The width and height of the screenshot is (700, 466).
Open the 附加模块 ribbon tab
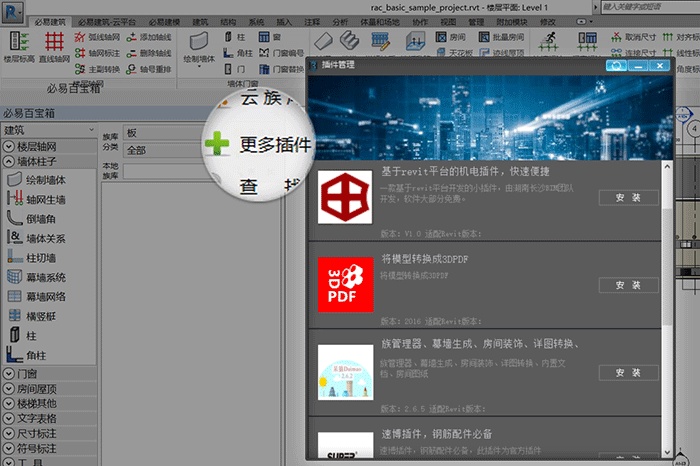click(512, 22)
